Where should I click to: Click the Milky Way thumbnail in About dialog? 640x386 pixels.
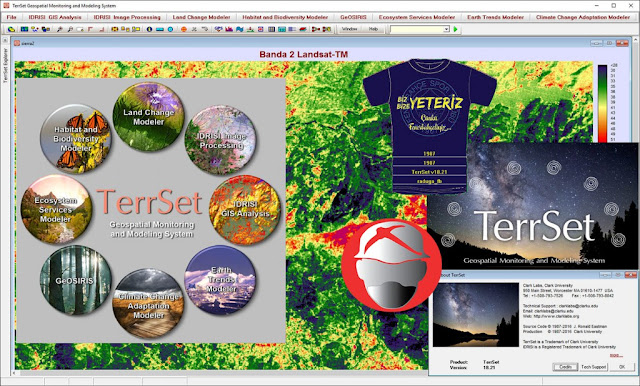point(476,315)
